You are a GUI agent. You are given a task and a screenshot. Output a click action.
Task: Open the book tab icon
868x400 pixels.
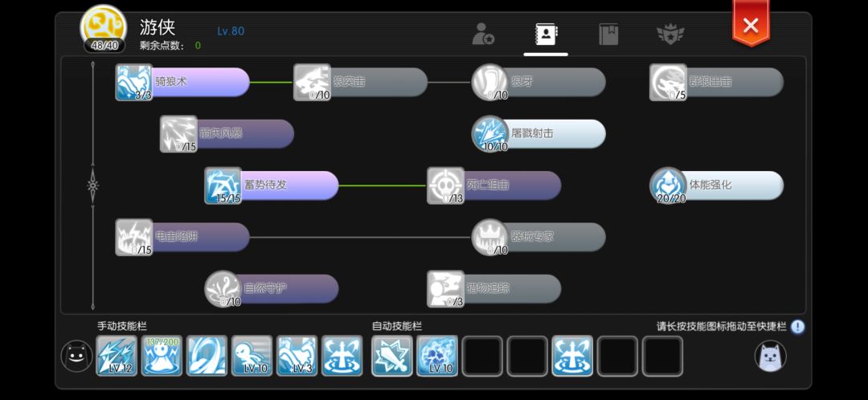pyautogui.click(x=608, y=34)
